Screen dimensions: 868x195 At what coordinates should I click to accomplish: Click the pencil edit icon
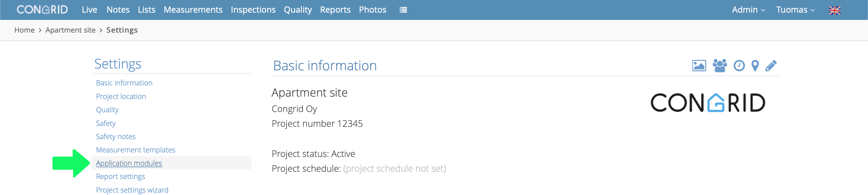771,66
